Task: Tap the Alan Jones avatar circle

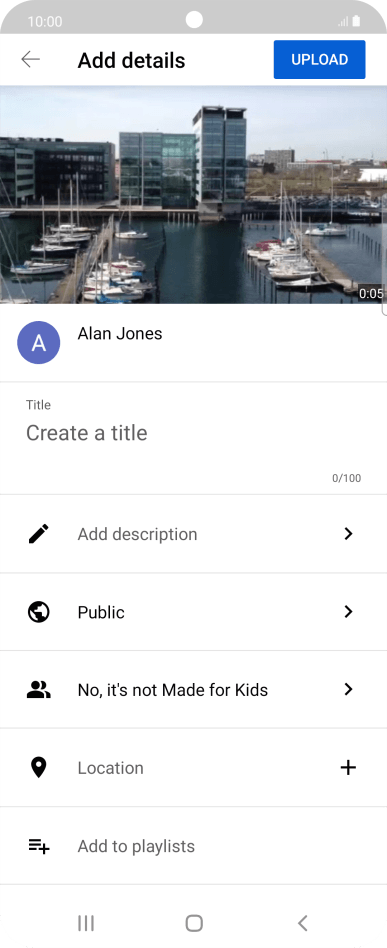Action: 39,342
